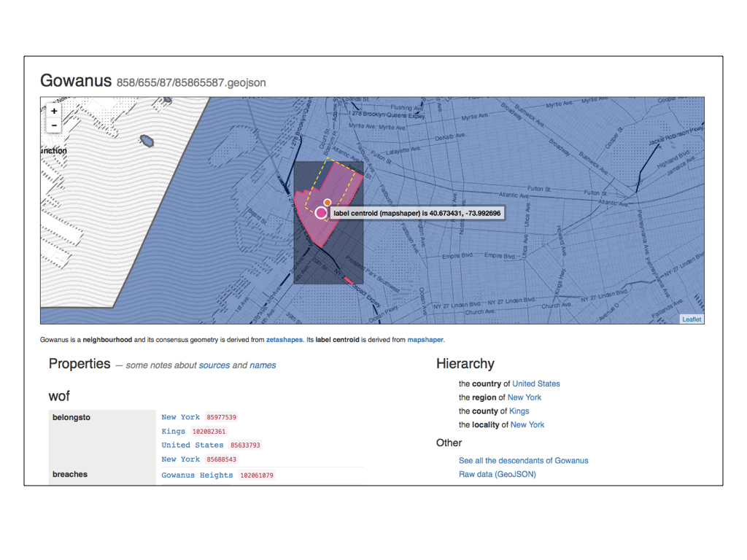
Task: Open the region New York link
Action: click(524, 397)
